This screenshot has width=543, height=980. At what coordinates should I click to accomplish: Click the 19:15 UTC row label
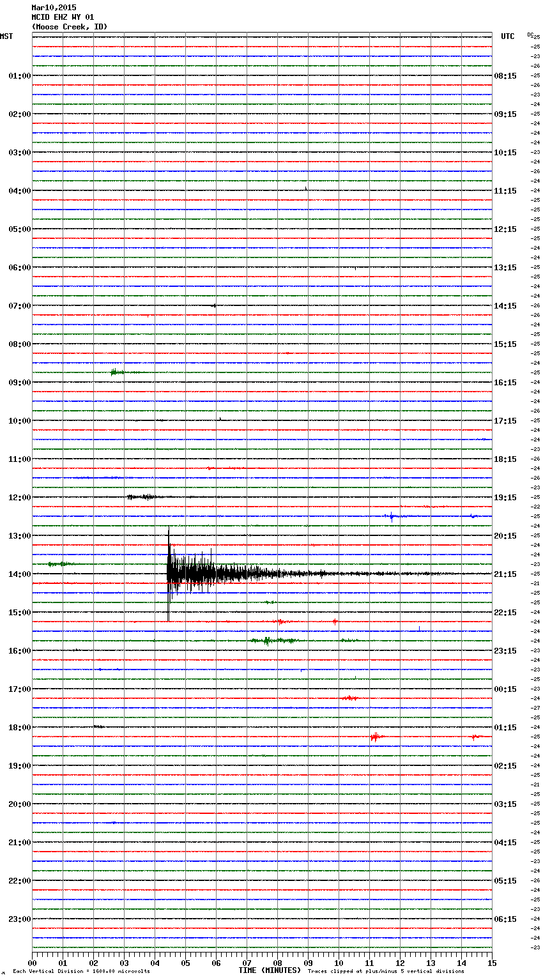pos(505,498)
